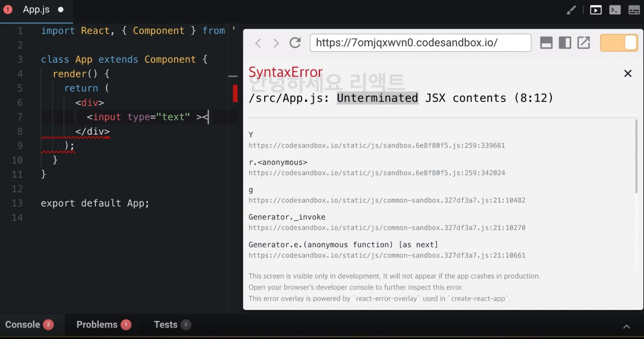Refresh the sandbox preview

pyautogui.click(x=295, y=42)
